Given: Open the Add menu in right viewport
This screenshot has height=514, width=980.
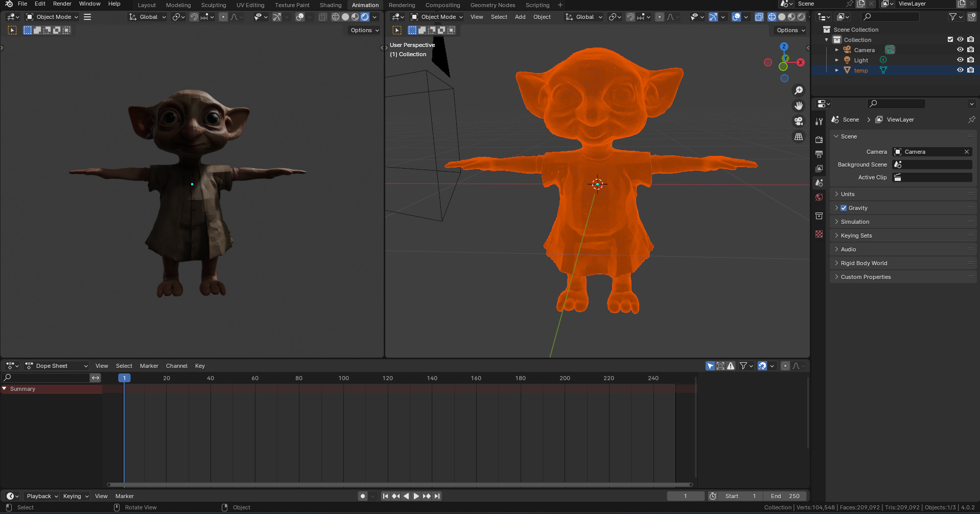Looking at the screenshot, I should pyautogui.click(x=520, y=17).
